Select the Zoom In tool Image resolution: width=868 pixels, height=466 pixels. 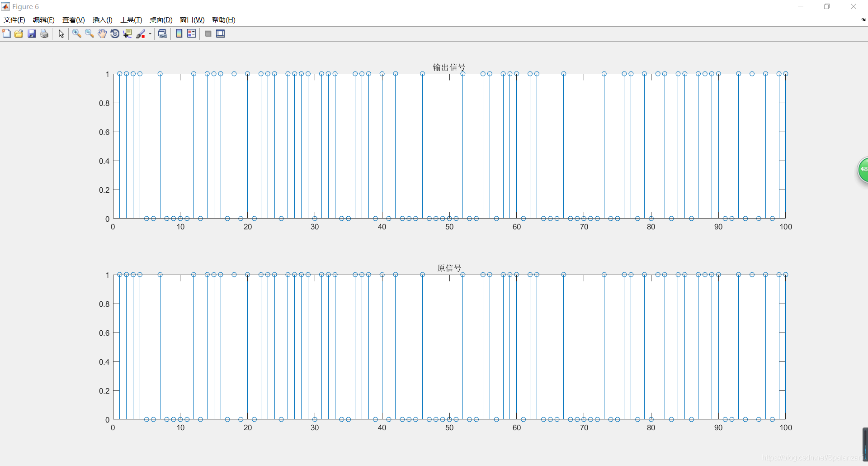77,34
